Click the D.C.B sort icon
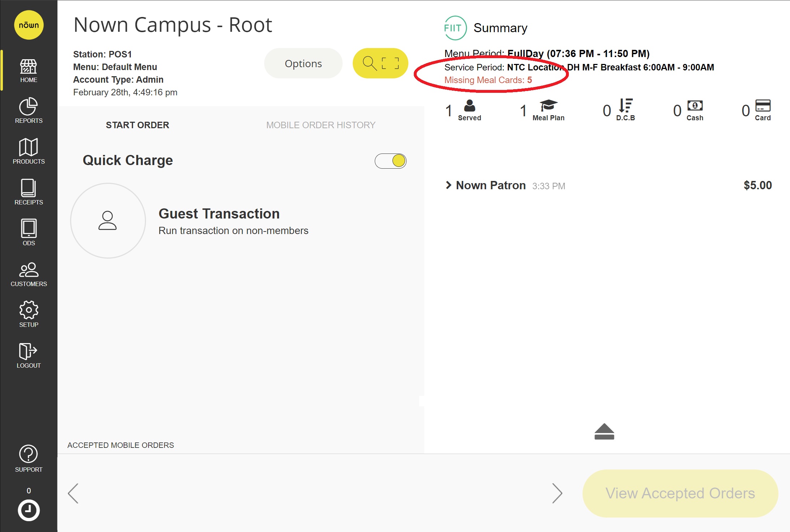Screen dimensions: 790x532 [x=625, y=105]
